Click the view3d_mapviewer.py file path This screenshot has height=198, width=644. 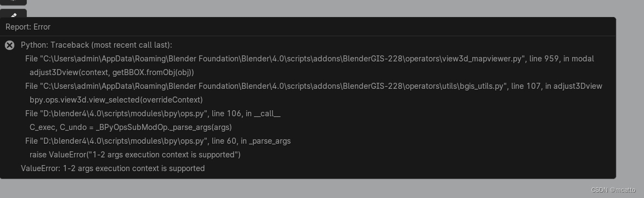click(x=275, y=59)
